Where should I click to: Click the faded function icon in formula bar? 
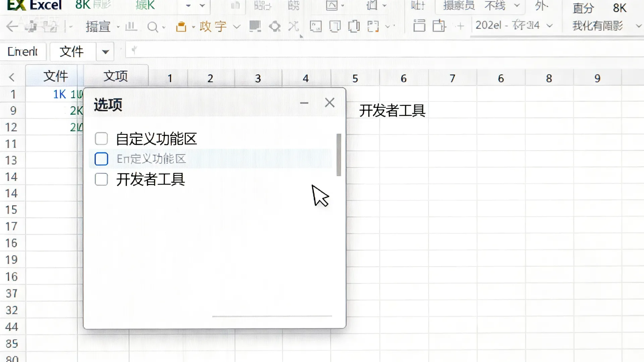(134, 50)
